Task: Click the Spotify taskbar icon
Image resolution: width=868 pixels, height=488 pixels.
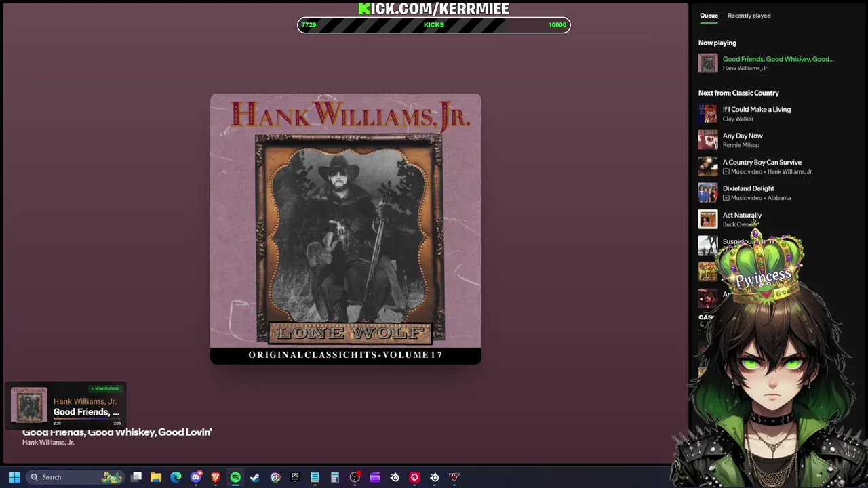Action: [x=235, y=477]
